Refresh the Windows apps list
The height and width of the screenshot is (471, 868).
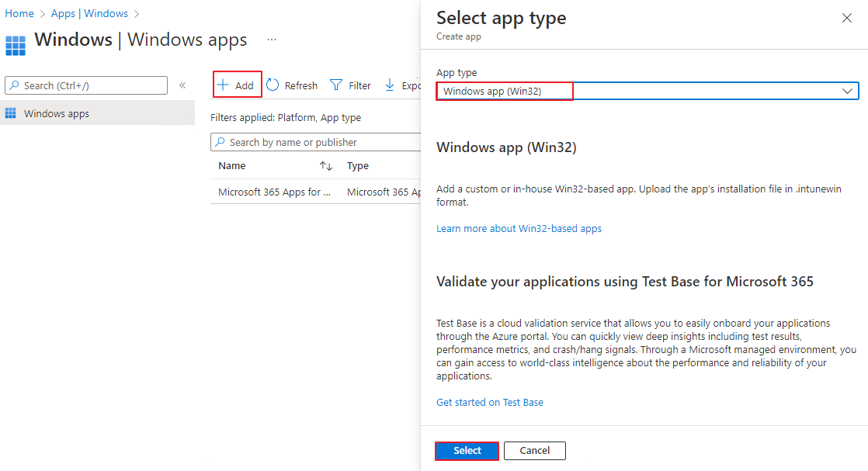(x=292, y=85)
